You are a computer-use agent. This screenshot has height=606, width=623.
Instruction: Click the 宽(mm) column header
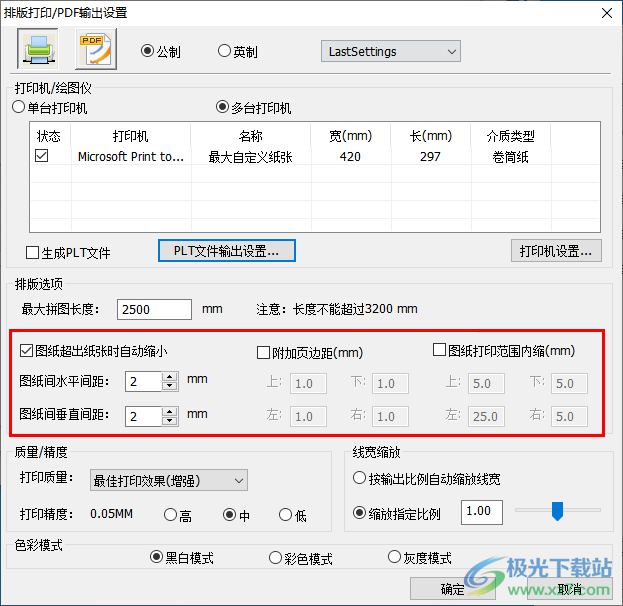pyautogui.click(x=351, y=136)
